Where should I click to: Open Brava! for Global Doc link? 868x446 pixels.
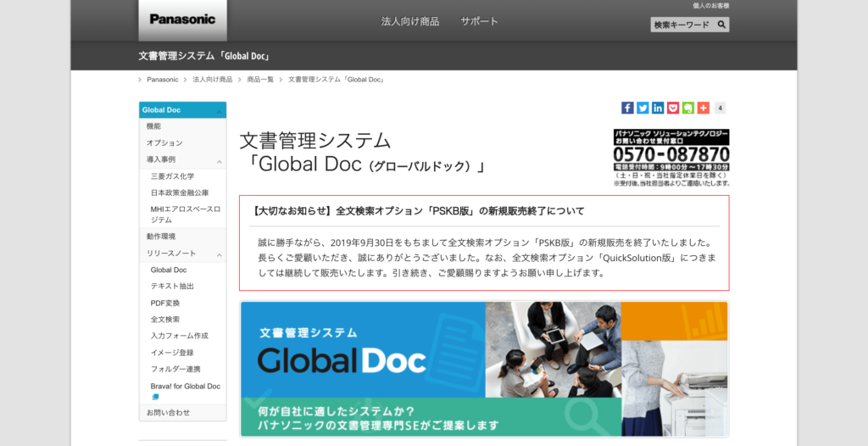point(186,386)
